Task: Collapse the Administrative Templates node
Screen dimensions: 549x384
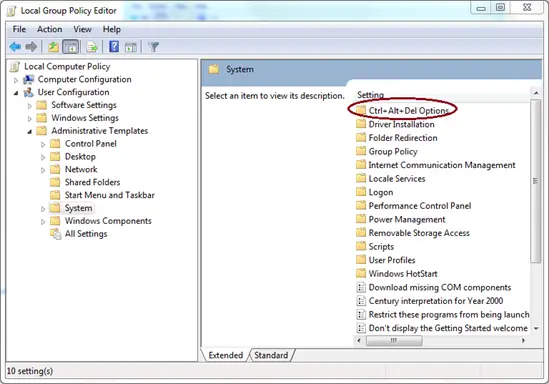Action: pos(29,132)
